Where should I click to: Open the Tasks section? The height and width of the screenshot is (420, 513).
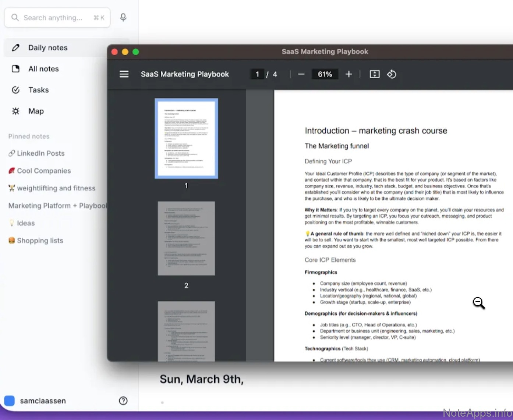(38, 90)
